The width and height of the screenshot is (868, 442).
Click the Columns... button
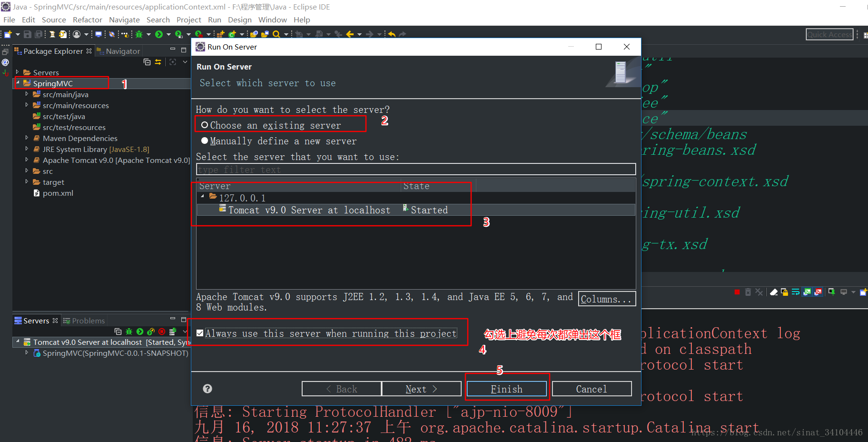pos(607,299)
